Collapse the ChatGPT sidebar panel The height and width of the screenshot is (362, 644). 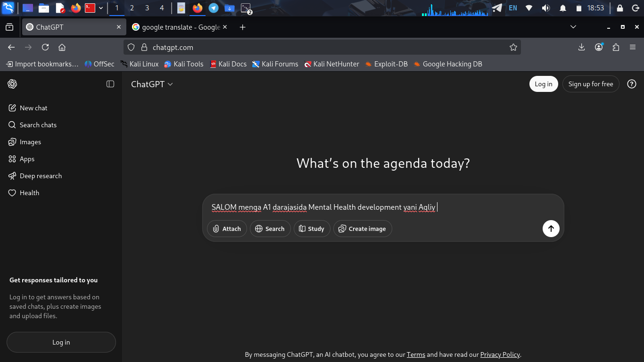point(110,84)
